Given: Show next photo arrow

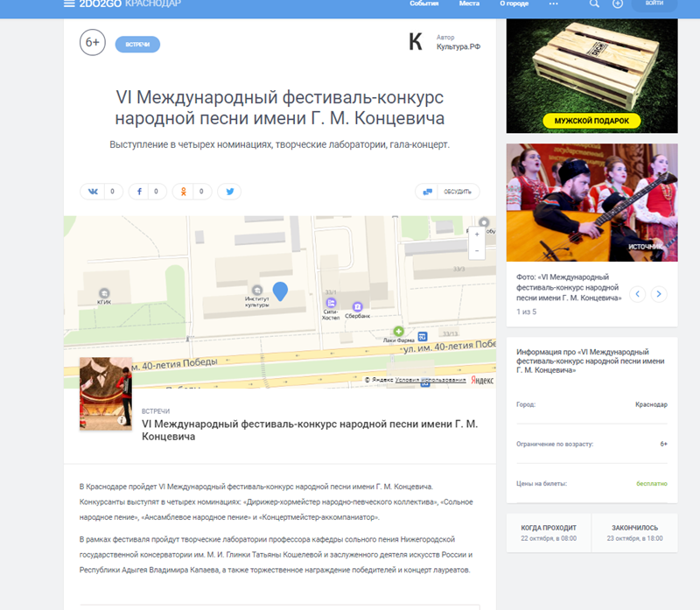Looking at the screenshot, I should (x=659, y=294).
